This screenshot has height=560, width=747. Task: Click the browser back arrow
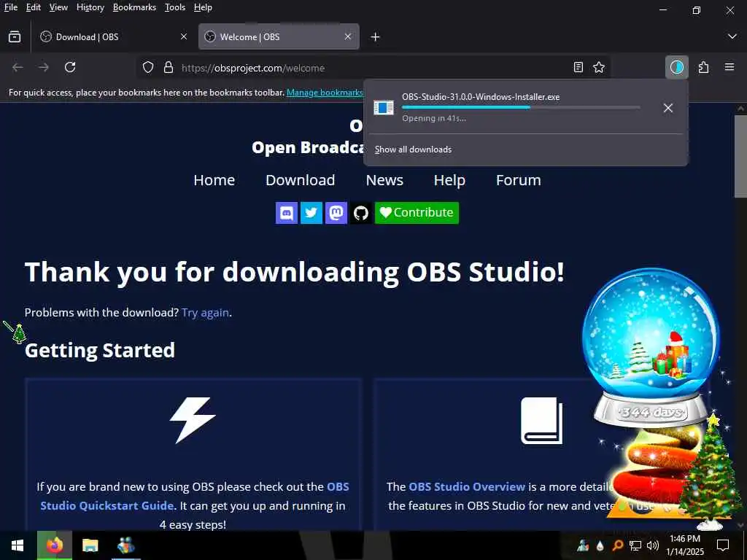click(18, 68)
